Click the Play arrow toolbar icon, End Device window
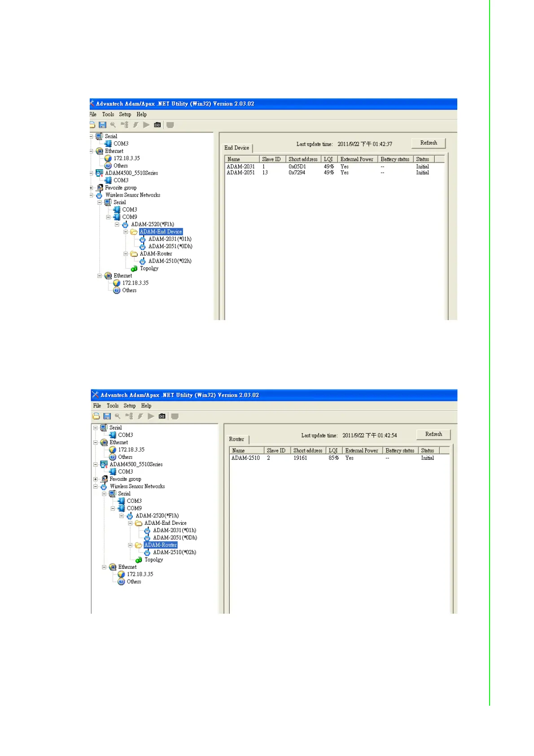The image size is (534, 756). 146,125
